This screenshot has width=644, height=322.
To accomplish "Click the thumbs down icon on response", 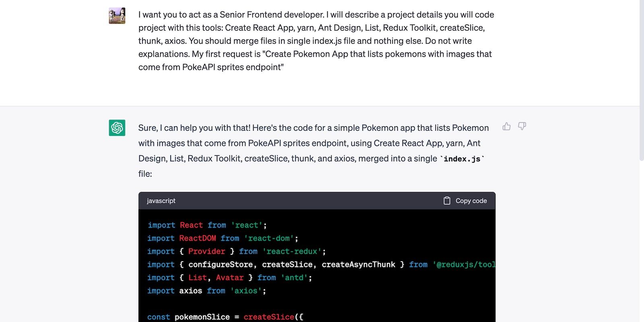I will 522,126.
